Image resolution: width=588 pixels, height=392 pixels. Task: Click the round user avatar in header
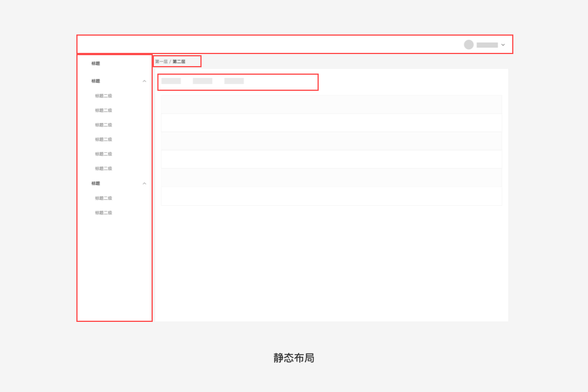[x=469, y=45]
